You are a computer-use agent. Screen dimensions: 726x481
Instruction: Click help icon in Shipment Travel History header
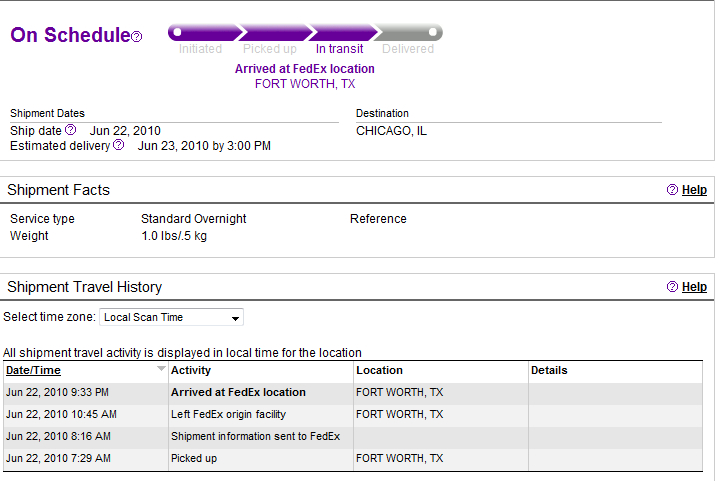pos(672,287)
